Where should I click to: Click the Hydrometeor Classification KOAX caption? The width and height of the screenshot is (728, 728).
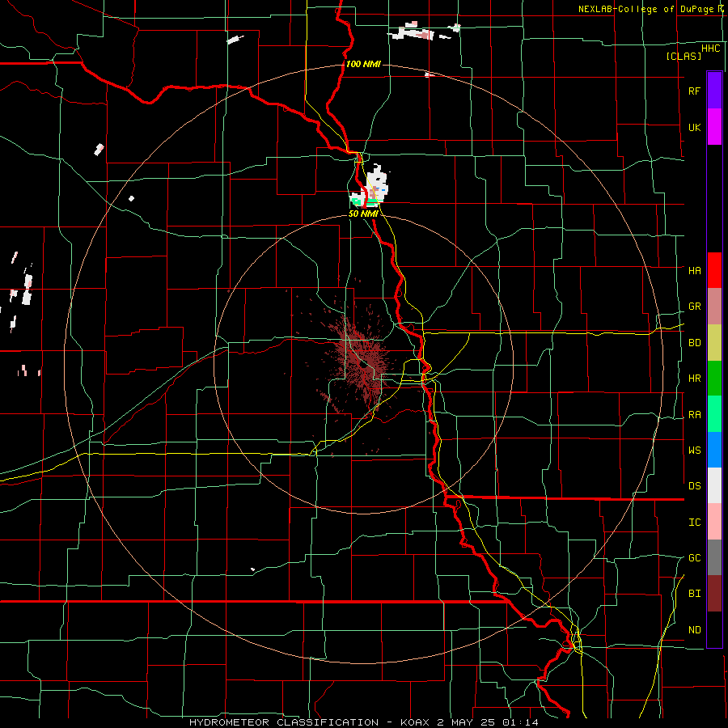pyautogui.click(x=364, y=722)
